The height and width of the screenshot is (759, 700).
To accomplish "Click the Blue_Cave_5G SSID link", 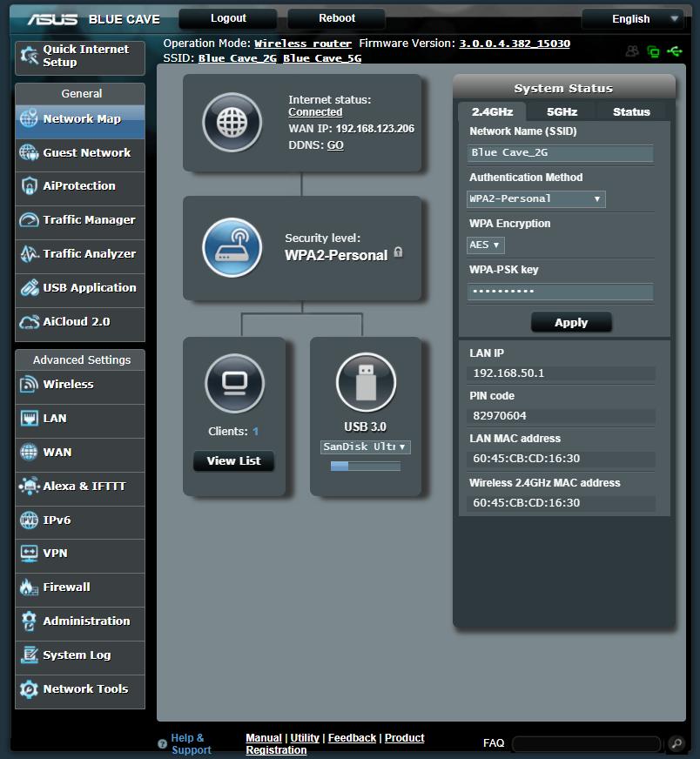I will (322, 58).
